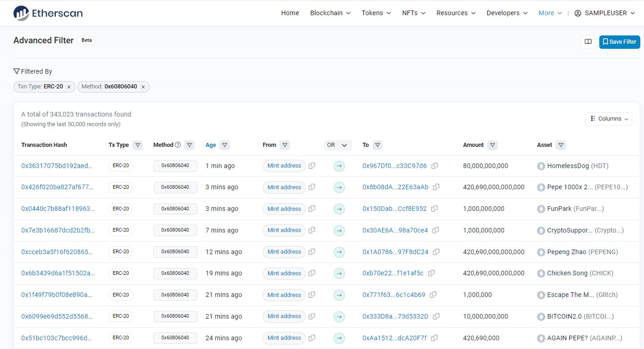Open transaction 0x6b3439d6a1f51502a...

[x=58, y=273]
